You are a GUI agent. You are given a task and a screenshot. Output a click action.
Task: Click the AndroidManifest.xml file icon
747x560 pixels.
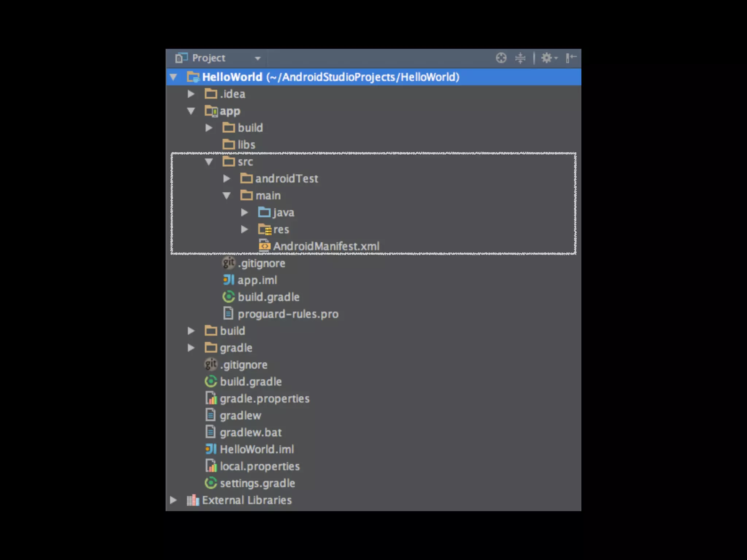tap(264, 246)
